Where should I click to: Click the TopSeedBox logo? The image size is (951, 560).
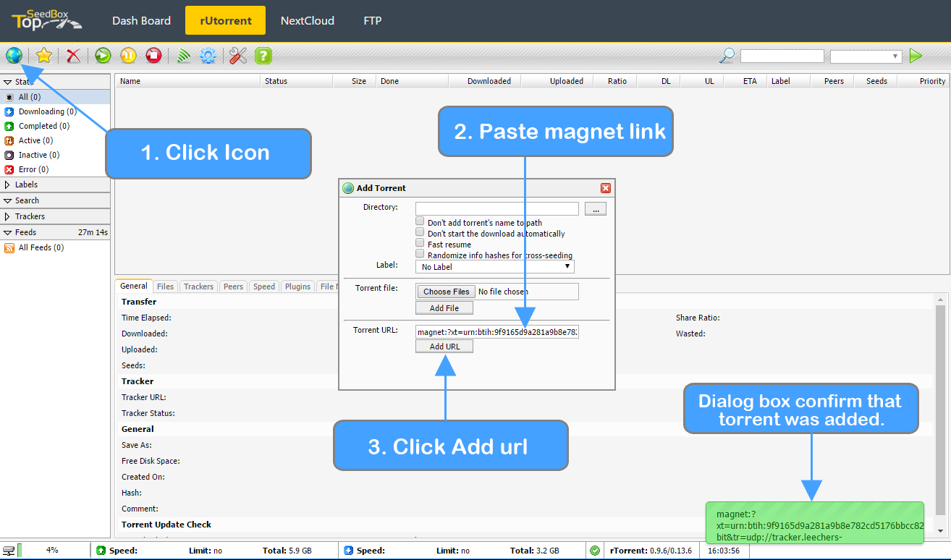click(46, 20)
